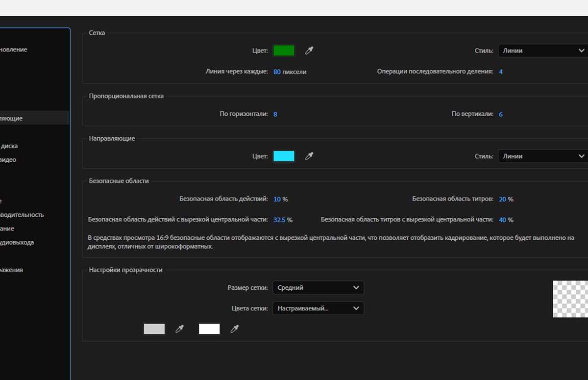Edit the По вертикали value 6
Viewport: 588px width, 380px height.
501,114
